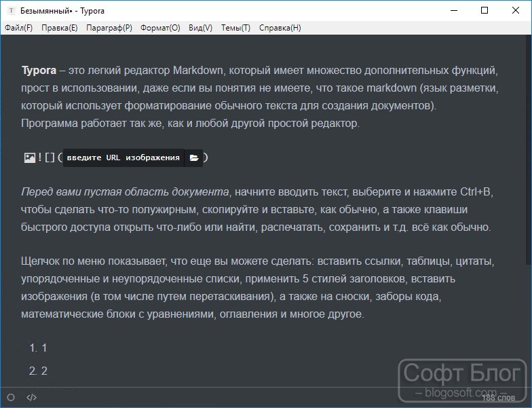Open the Правка(E) menu
This screenshot has height=408, width=532.
click(60, 28)
